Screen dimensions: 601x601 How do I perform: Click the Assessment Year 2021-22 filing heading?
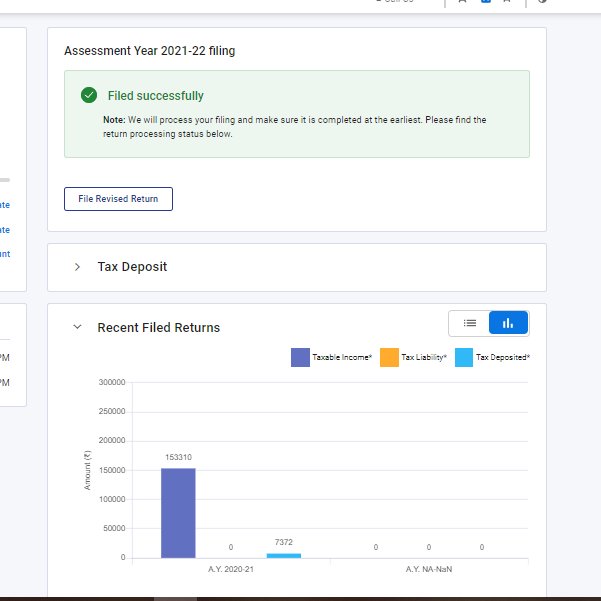pyautogui.click(x=149, y=51)
